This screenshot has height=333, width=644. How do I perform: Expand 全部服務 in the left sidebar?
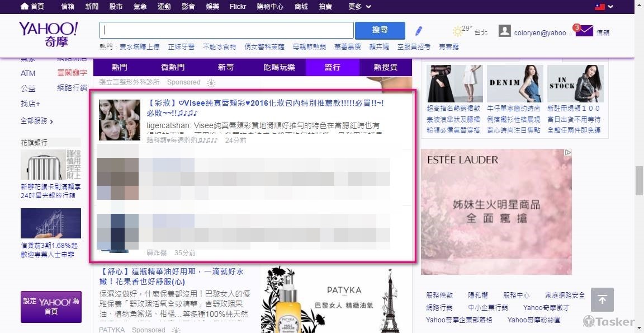click(35, 121)
